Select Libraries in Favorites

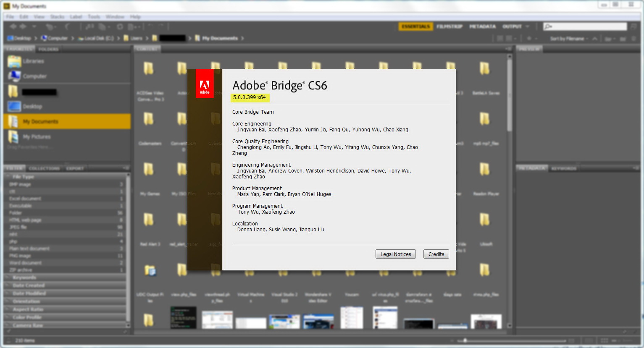pos(67,61)
